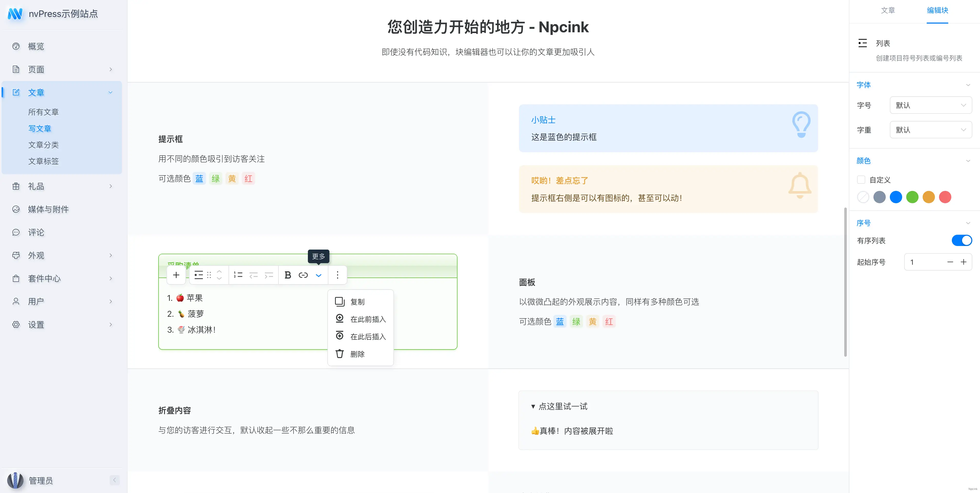Choose 在此后插入 from the block menu
Viewport: 980px width, 493px height.
pyautogui.click(x=360, y=336)
